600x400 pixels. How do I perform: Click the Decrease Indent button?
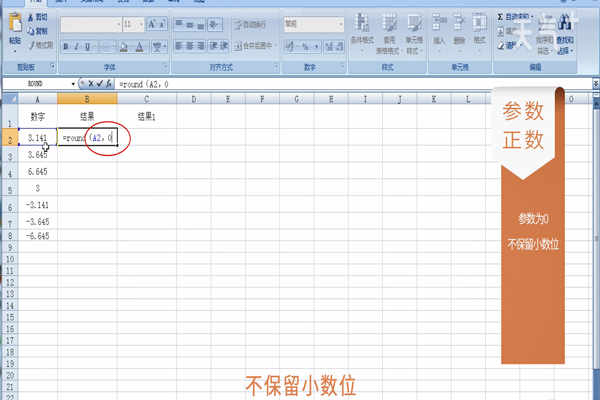click(213, 46)
